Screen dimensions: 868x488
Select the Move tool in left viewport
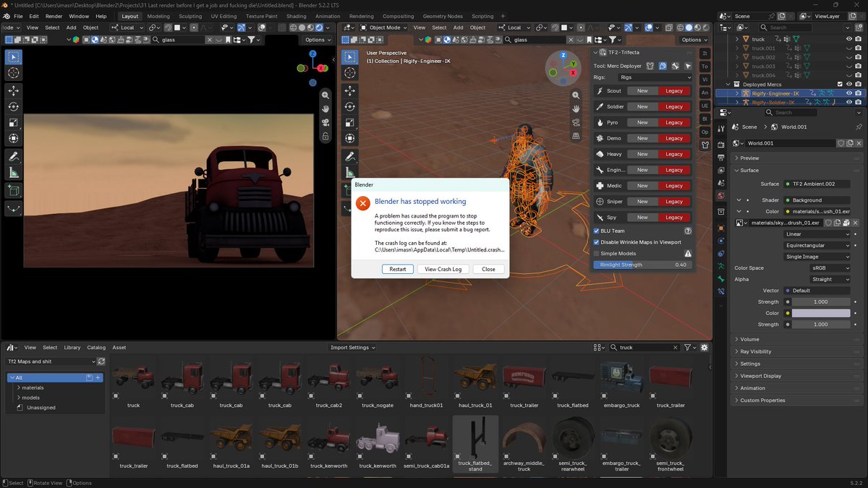coord(14,90)
